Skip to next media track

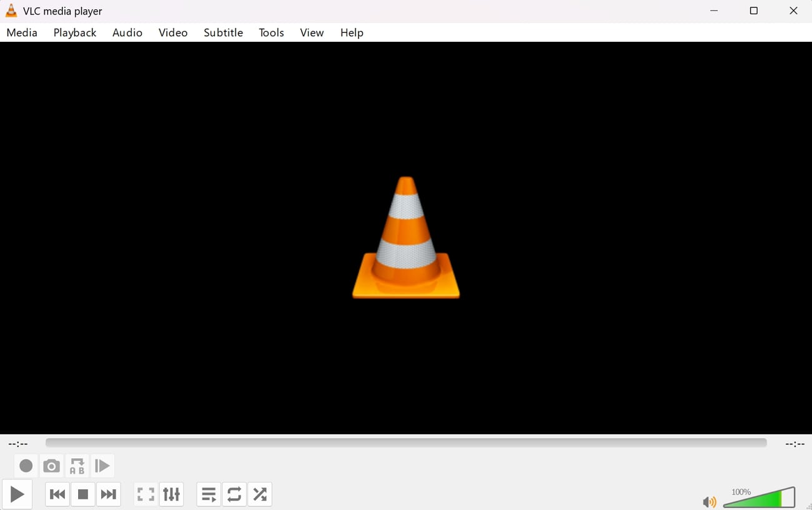click(108, 494)
